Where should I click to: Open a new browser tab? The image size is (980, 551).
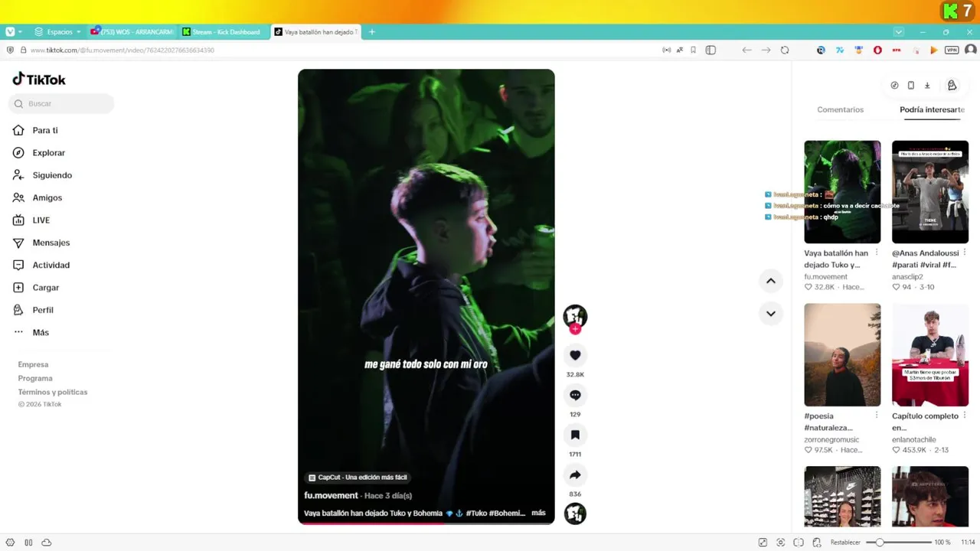click(372, 32)
